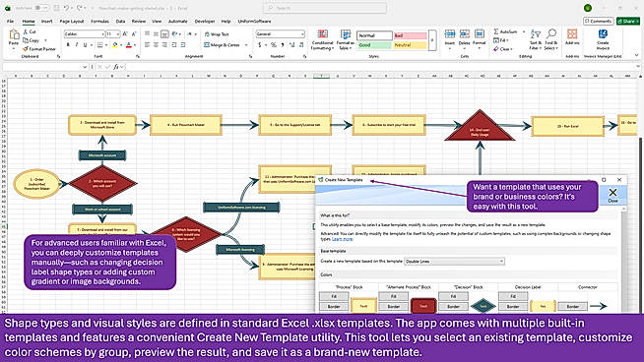644x362 pixels.
Task: Click the AutoSum sigma icon
Action: [x=496, y=31]
